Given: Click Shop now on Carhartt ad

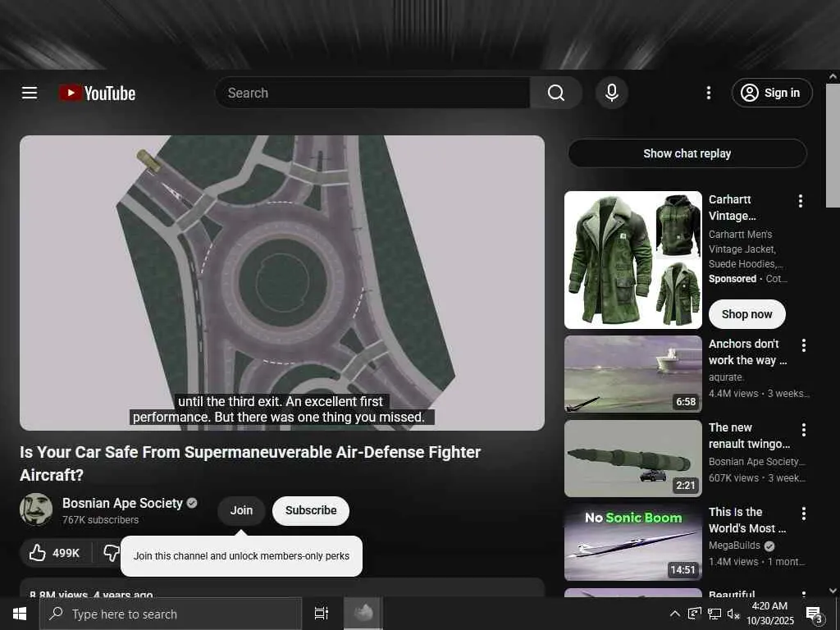Looking at the screenshot, I should (746, 314).
